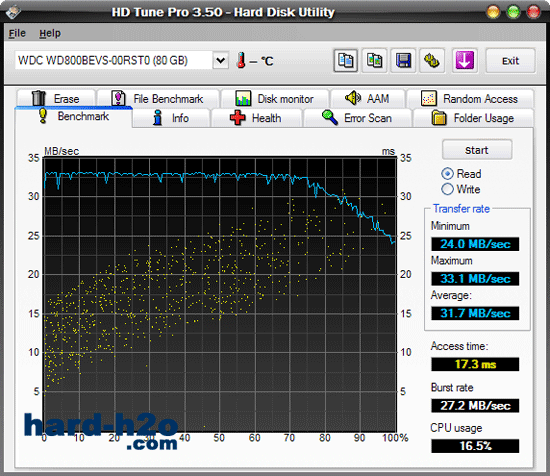This screenshot has height=476, width=550.
Task: Click the red window button in title bar
Action: (534, 12)
